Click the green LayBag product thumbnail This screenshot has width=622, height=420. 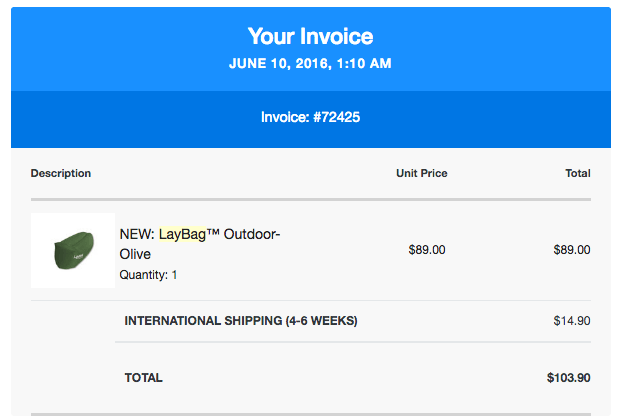click(x=73, y=251)
